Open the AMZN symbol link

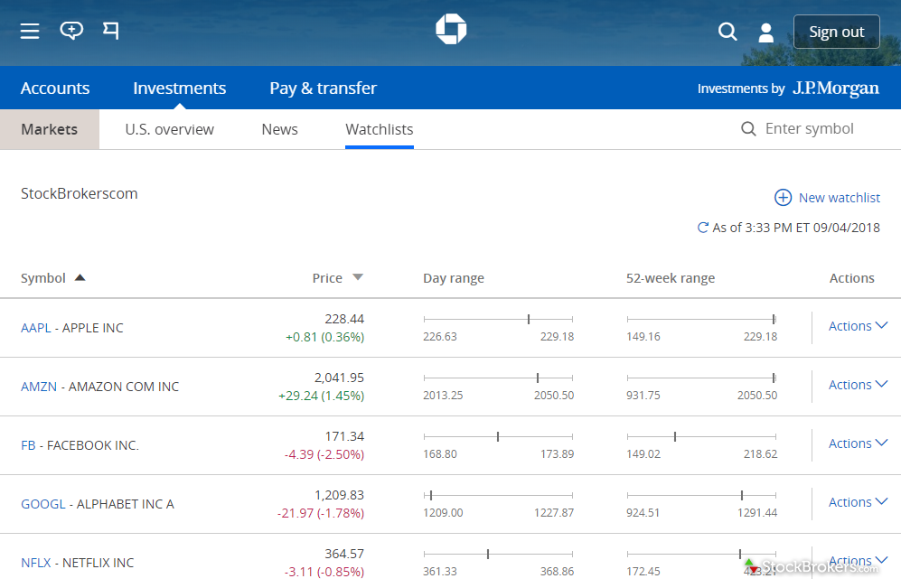[39, 387]
